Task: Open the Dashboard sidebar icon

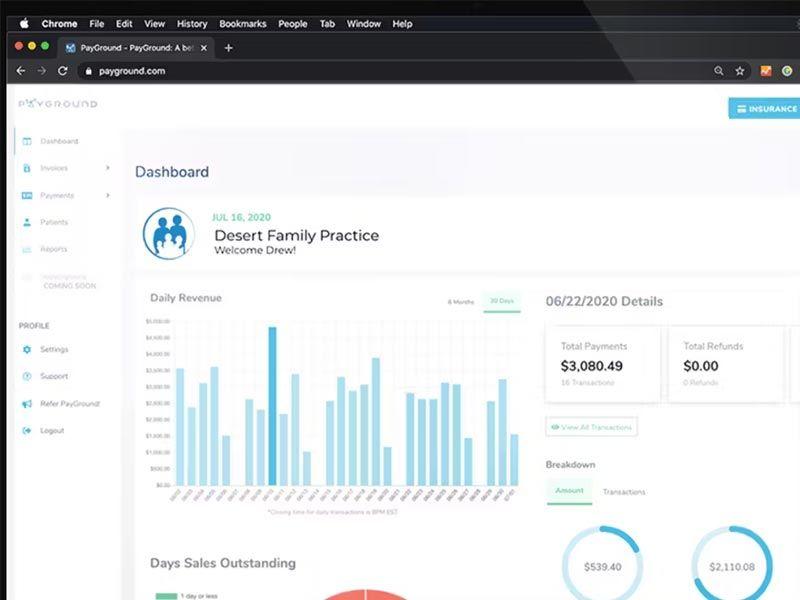Action: 27,141
